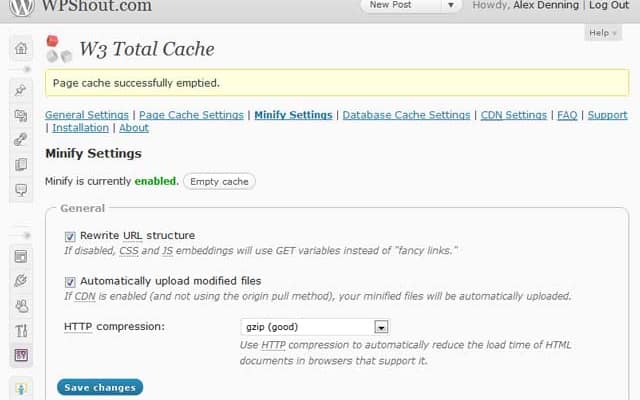This screenshot has width=640, height=400.
Task: Open the Plugins plug icon in sidebar
Action: (x=21, y=281)
